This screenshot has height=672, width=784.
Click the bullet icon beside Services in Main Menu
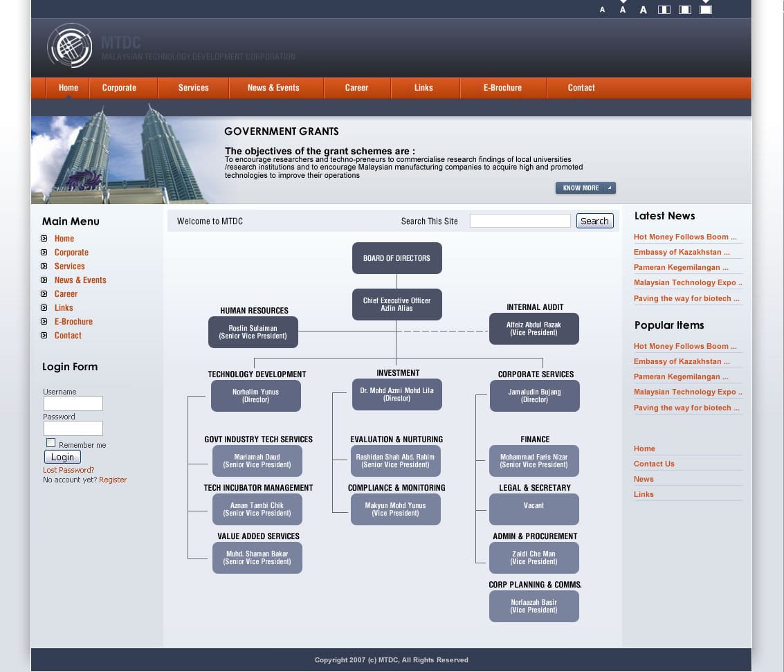[44, 266]
